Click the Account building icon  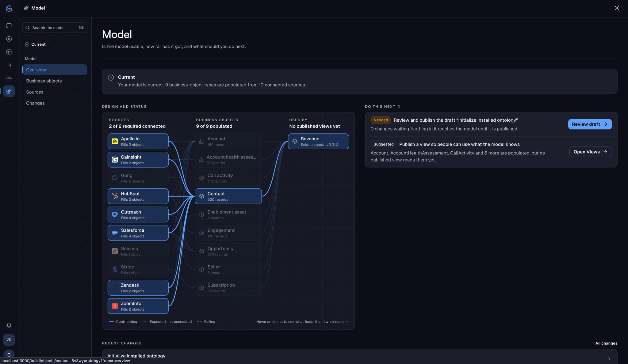pos(201,141)
